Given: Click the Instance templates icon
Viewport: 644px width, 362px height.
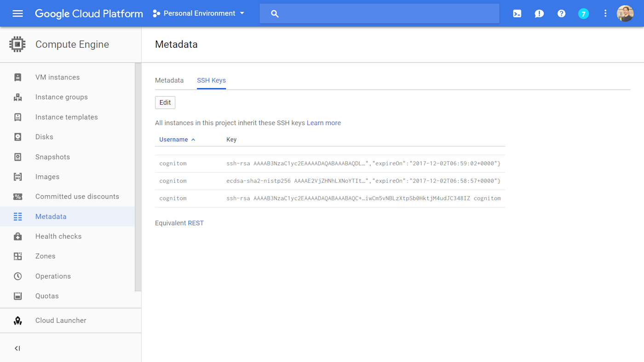Looking at the screenshot, I should pyautogui.click(x=17, y=117).
